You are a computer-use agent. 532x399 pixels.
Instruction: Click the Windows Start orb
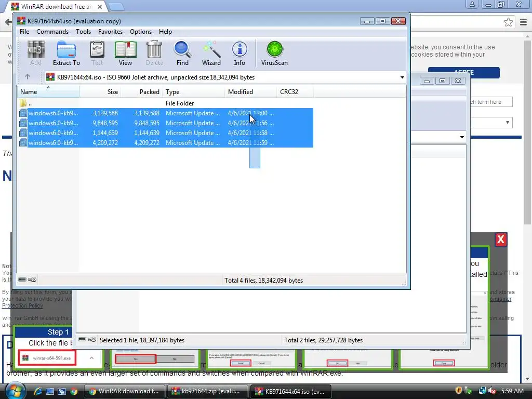(15, 391)
